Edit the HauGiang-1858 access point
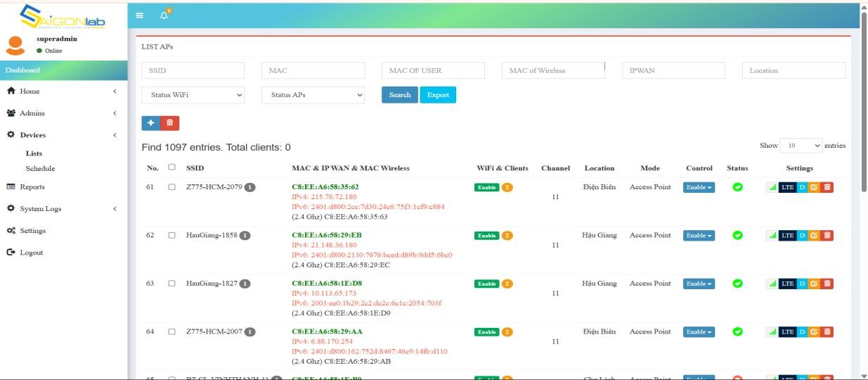This screenshot has width=868, height=380. 814,235
